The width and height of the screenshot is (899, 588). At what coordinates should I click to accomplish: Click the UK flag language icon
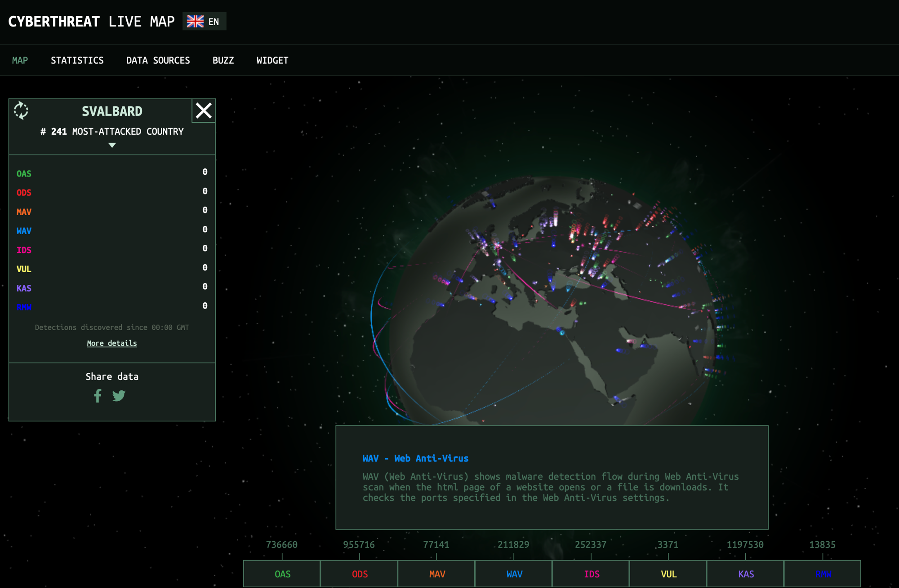point(195,21)
